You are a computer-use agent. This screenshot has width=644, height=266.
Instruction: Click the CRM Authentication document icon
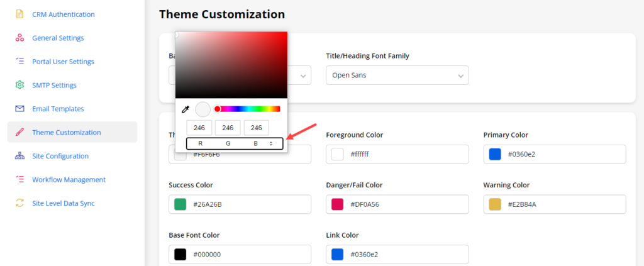point(19,14)
